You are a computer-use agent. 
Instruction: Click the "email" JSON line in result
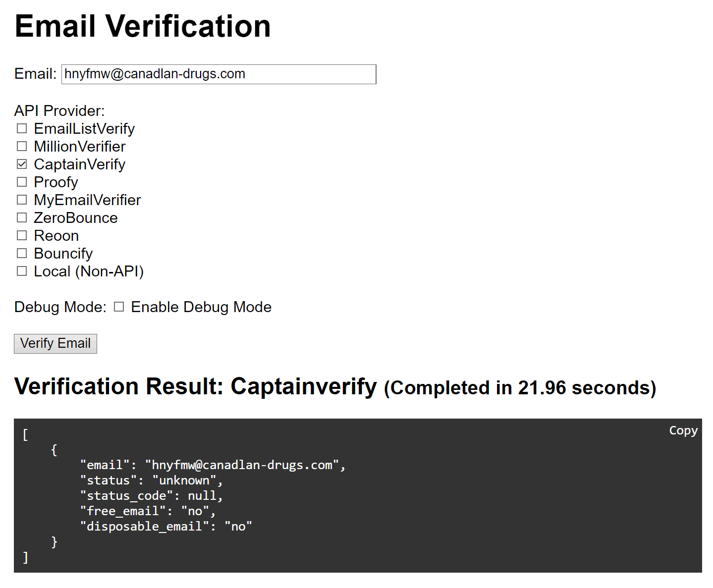213,465
